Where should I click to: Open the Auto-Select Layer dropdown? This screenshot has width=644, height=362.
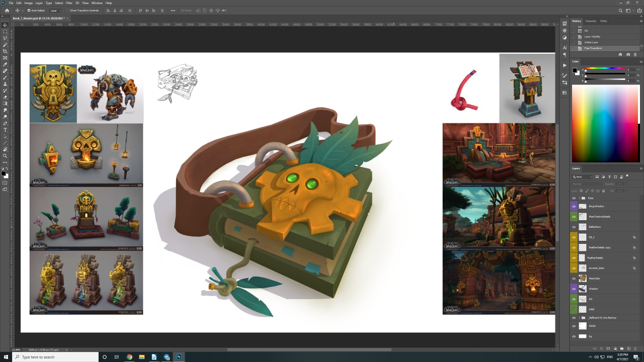pyautogui.click(x=55, y=10)
